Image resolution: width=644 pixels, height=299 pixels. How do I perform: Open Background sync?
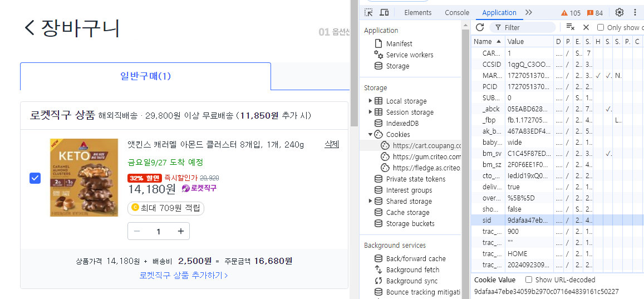406,281
